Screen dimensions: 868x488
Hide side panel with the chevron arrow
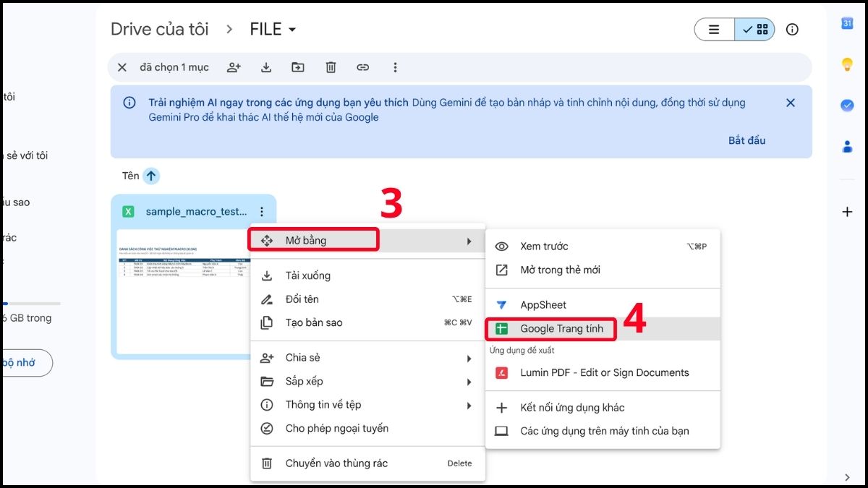[x=847, y=477]
